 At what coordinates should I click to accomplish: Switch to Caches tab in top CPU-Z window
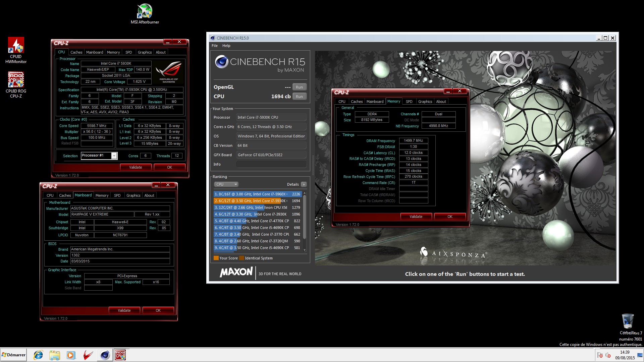pyautogui.click(x=76, y=52)
